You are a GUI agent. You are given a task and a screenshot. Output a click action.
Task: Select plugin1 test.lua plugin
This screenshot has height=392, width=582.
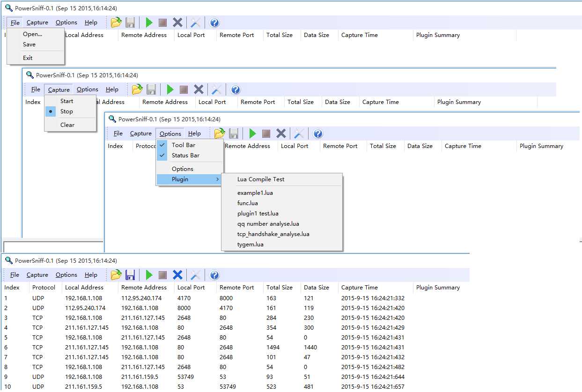pyautogui.click(x=282, y=214)
